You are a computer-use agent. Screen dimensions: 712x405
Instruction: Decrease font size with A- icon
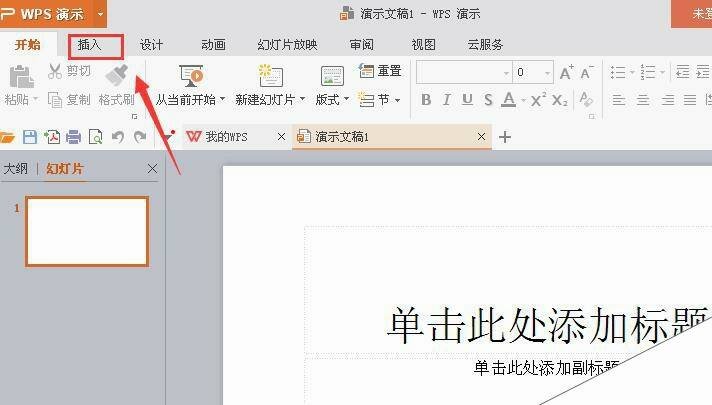[x=587, y=72]
